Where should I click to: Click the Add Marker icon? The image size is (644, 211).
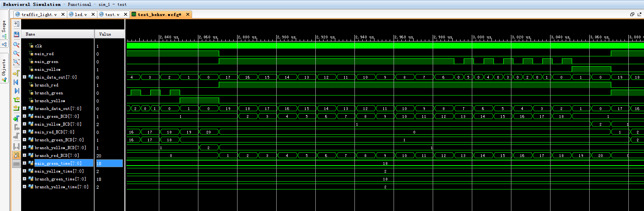tap(16, 118)
